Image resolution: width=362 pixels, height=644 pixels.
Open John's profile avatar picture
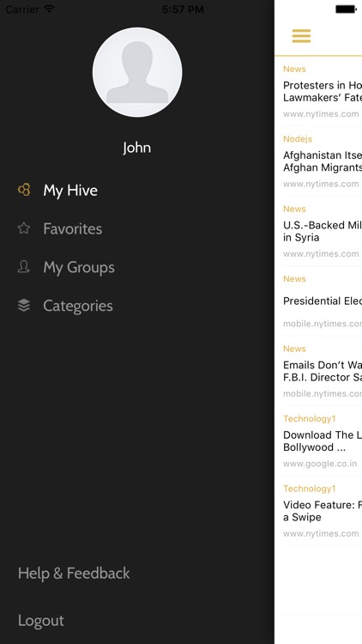[137, 72]
